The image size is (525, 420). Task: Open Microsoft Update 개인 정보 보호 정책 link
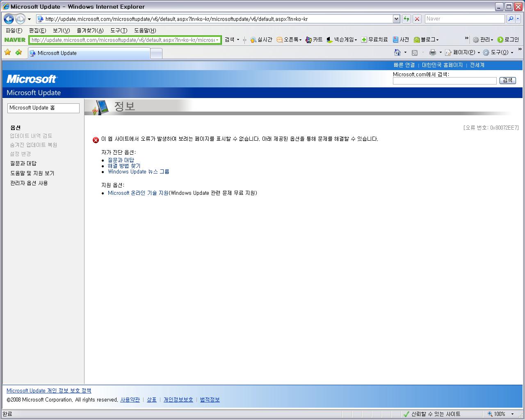(x=49, y=391)
